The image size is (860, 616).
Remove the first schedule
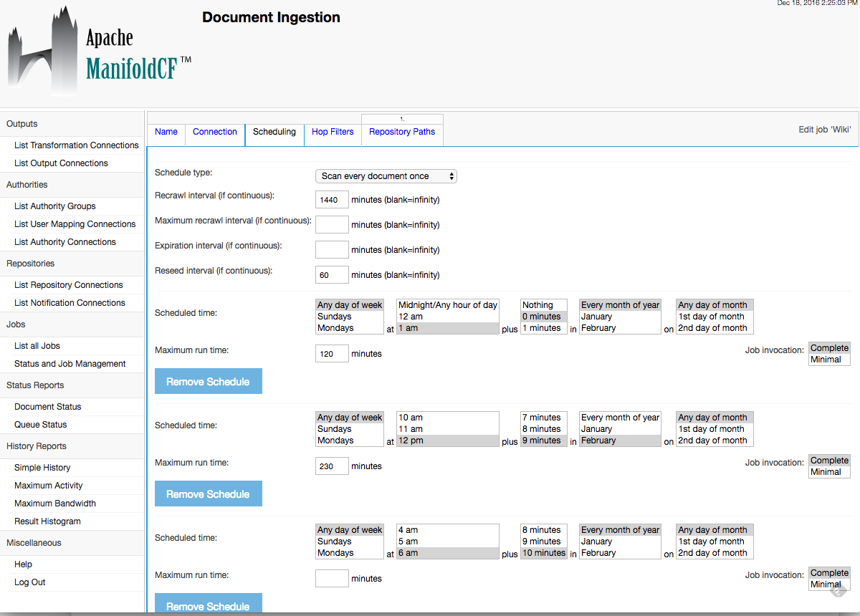point(209,382)
